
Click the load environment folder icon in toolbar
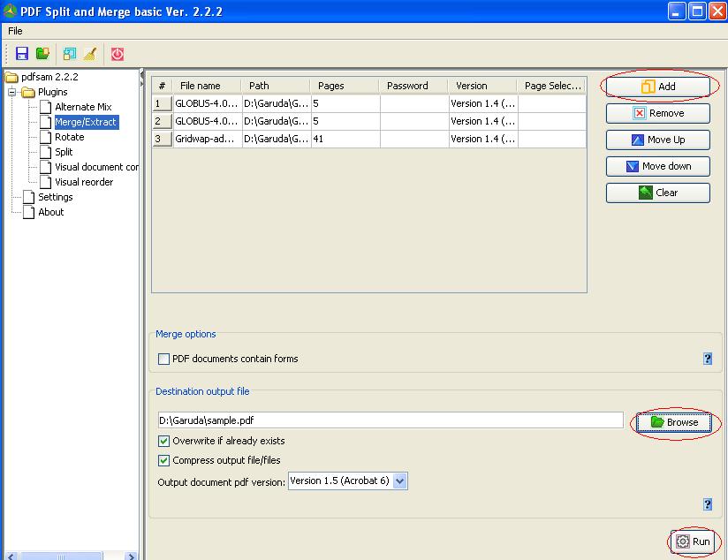42,54
